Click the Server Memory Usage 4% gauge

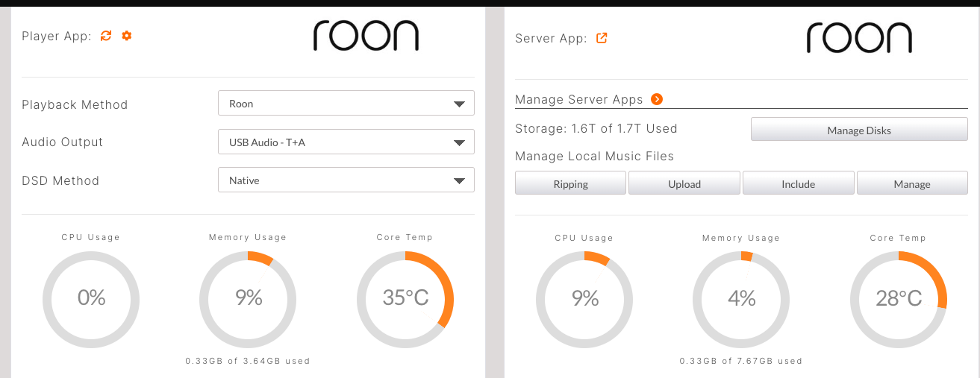pos(741,299)
